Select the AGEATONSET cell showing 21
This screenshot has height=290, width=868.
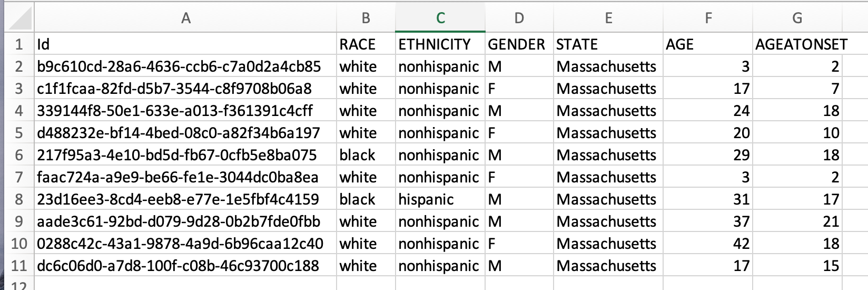tap(797, 221)
